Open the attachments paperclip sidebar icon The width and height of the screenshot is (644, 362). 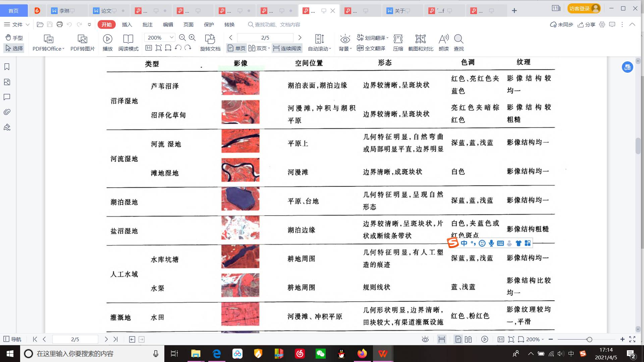[7, 112]
